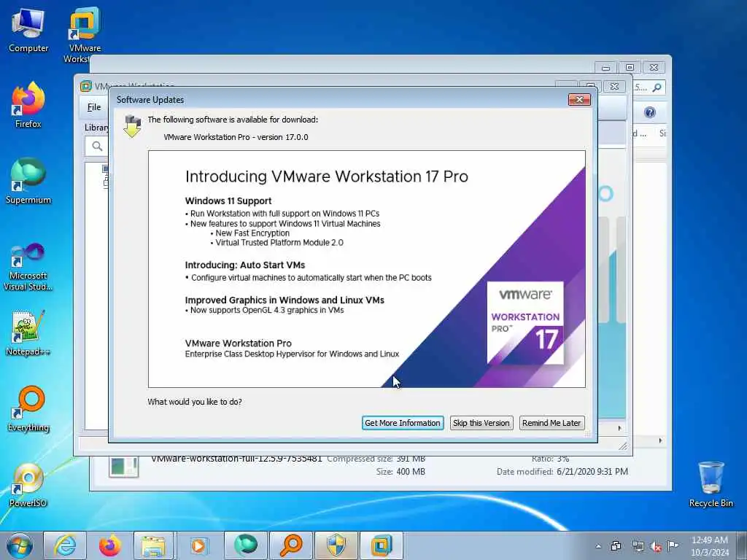
Task: Open PowerISO desktop shortcut
Action: point(28,485)
